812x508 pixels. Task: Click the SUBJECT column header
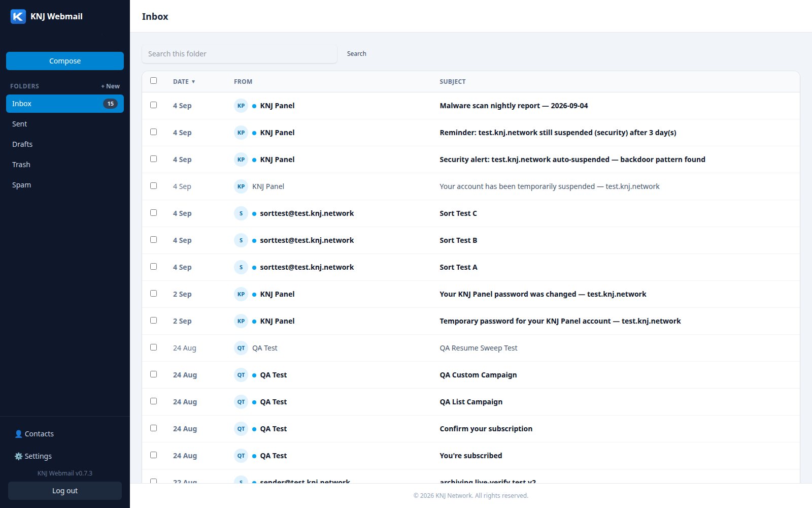[453, 82]
